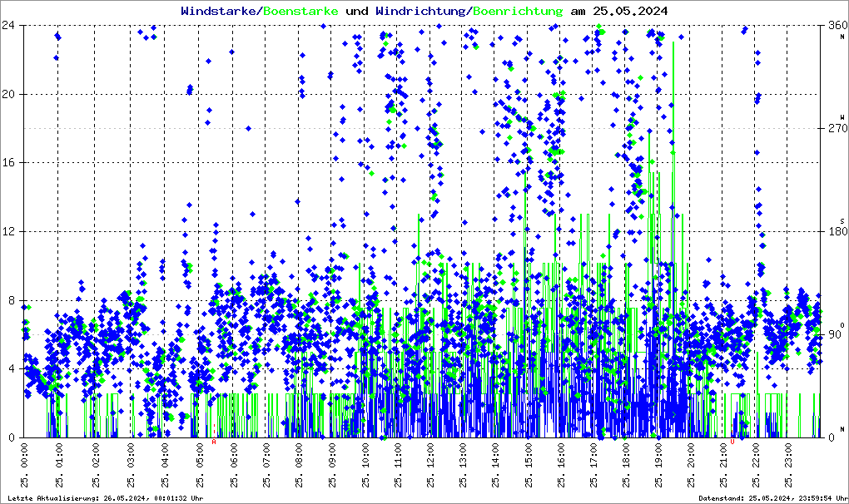Viewport: 849px width, 504px height.
Task: Click the "W" compass letter above 270
Action: coord(842,117)
